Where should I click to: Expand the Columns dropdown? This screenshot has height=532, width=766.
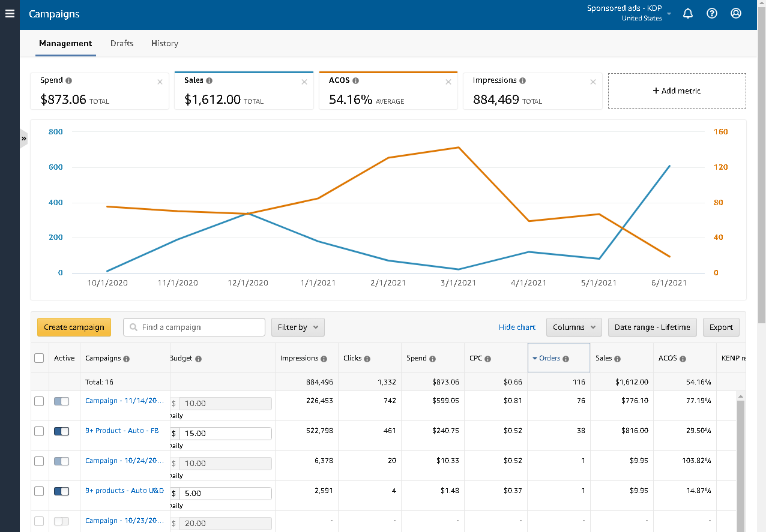pos(574,327)
